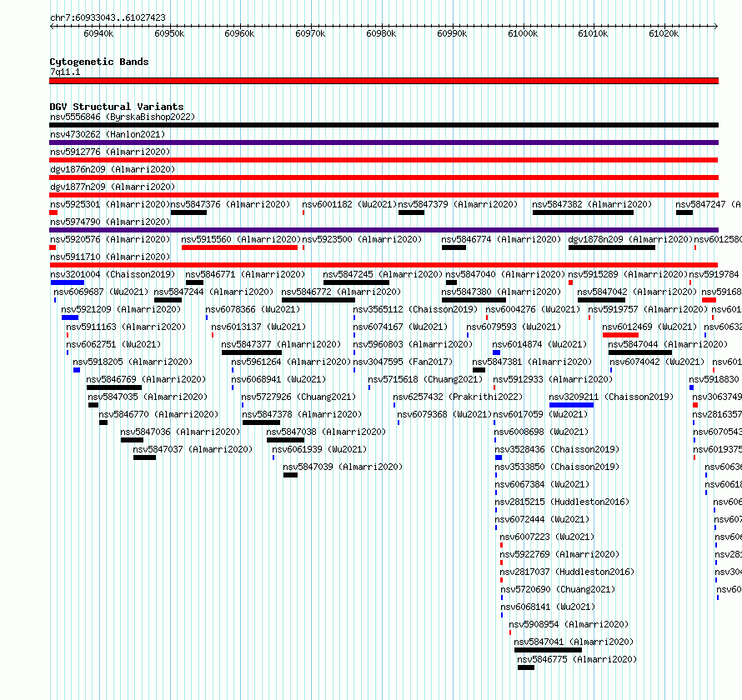
Task: Click nsv6062751 (Wu2021) label
Action: (113, 344)
